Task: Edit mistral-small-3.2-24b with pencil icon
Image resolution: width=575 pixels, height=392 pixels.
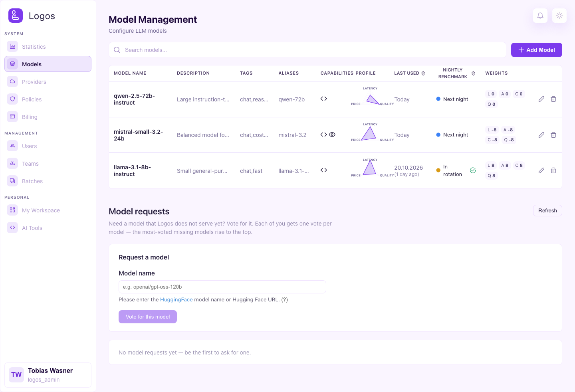Action: tap(541, 135)
